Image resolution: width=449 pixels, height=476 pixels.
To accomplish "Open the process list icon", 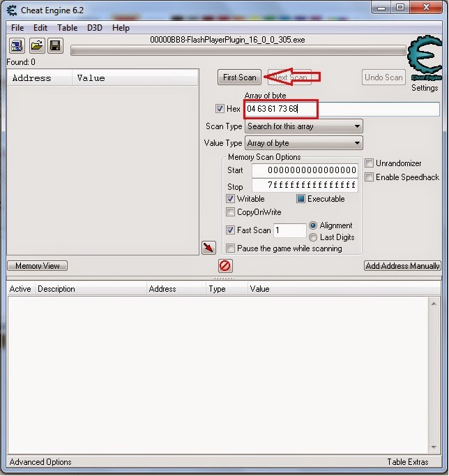I will tap(17, 46).
